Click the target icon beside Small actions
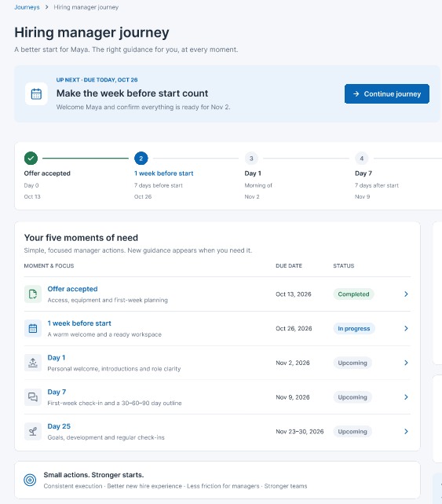Image resolution: width=442 pixels, height=504 pixels. tap(30, 480)
